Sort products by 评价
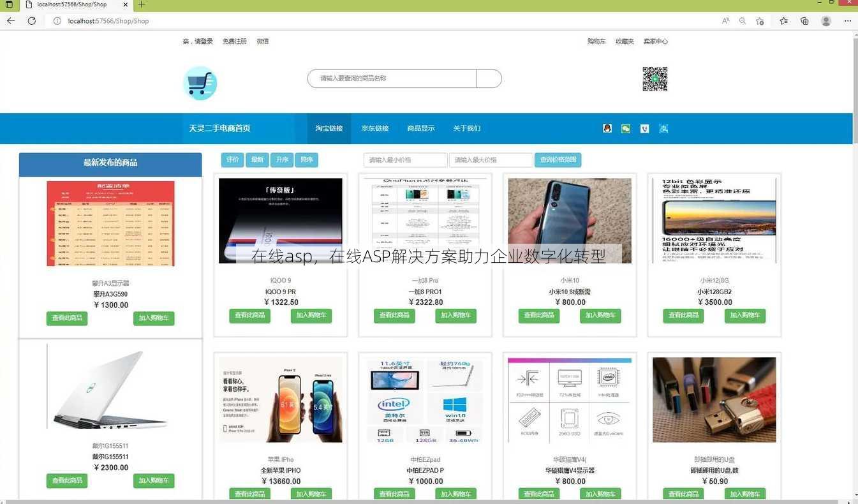 232,160
